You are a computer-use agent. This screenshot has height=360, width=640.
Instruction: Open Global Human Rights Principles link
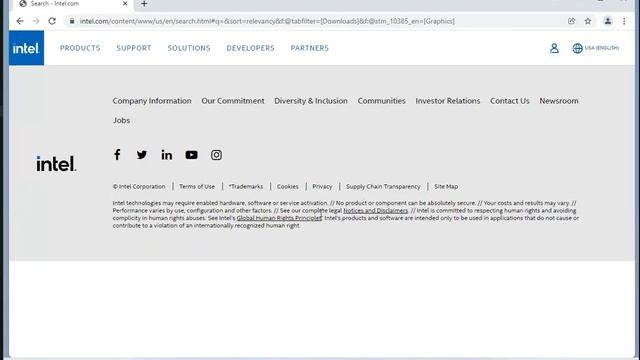point(279,218)
